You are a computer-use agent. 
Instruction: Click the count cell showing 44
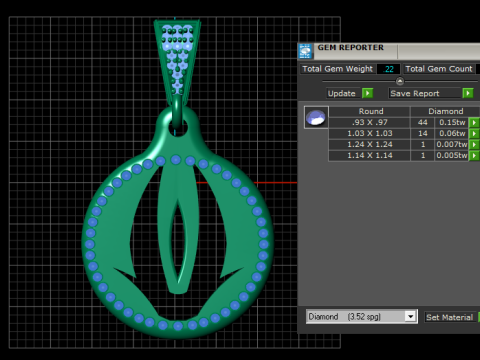[423, 122]
